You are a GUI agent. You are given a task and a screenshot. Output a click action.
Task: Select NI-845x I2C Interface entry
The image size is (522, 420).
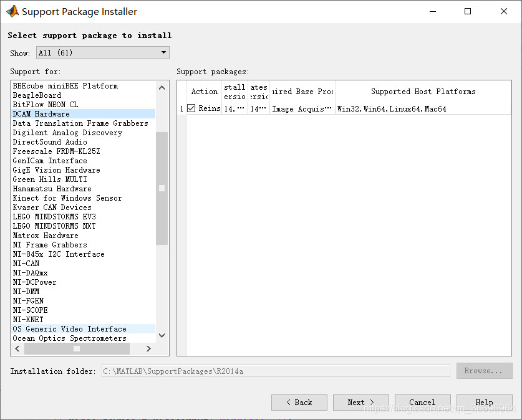83,254
